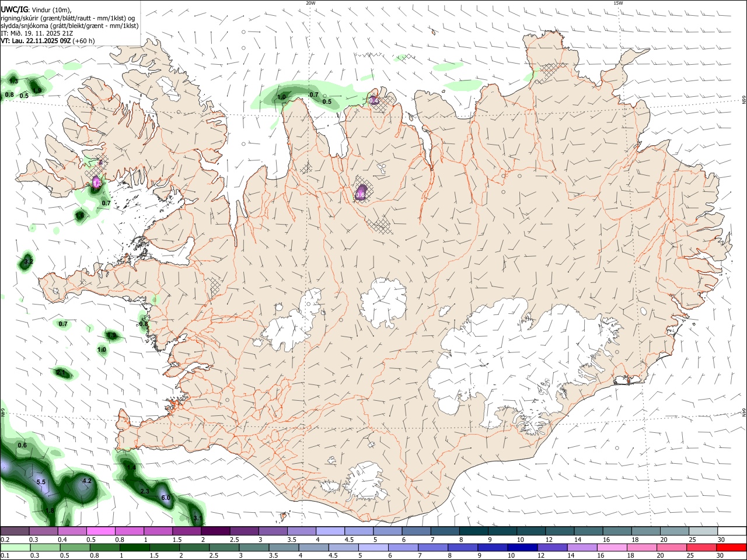Pick the darkest green 1 rain legend swatch
The image size is (747, 560).
click(x=134, y=548)
